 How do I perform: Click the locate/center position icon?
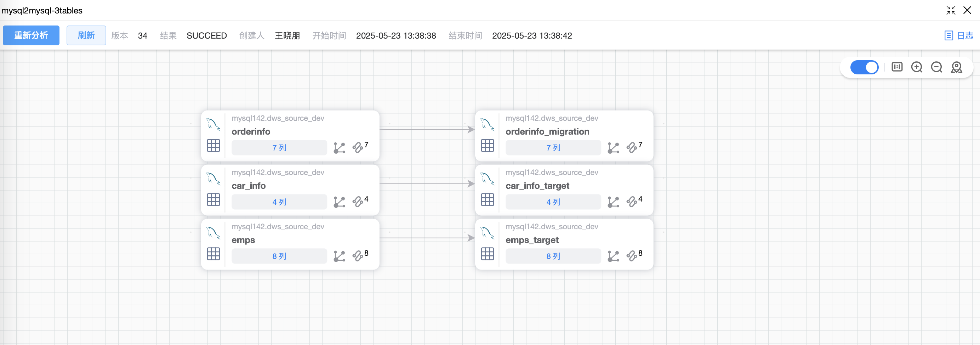click(956, 67)
